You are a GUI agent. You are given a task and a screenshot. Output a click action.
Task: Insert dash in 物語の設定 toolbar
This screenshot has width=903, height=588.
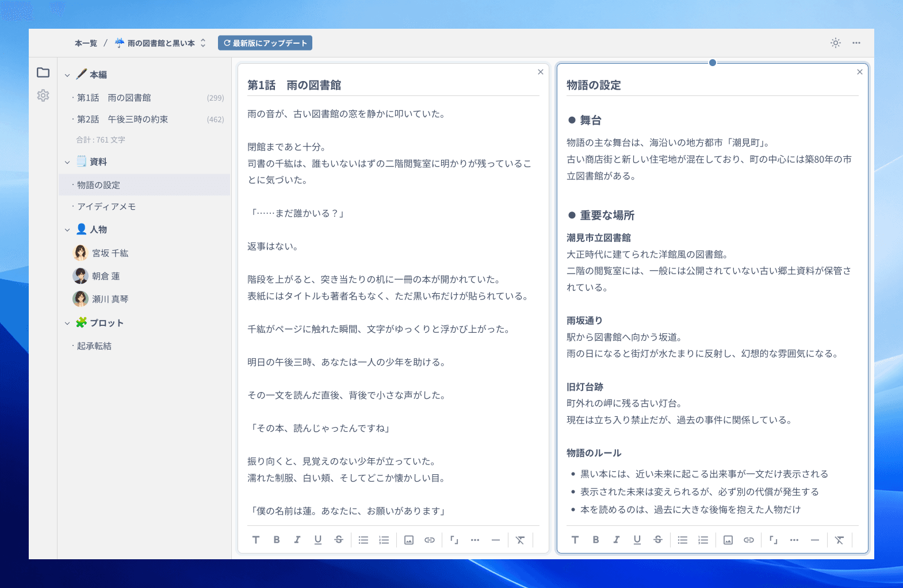coord(815,540)
